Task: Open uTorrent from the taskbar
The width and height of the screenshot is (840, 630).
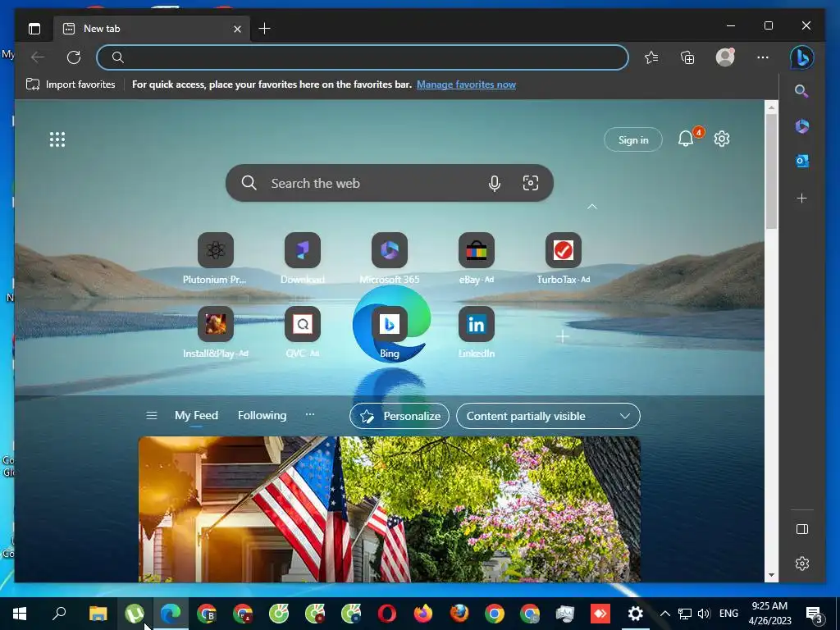Action: point(135,614)
